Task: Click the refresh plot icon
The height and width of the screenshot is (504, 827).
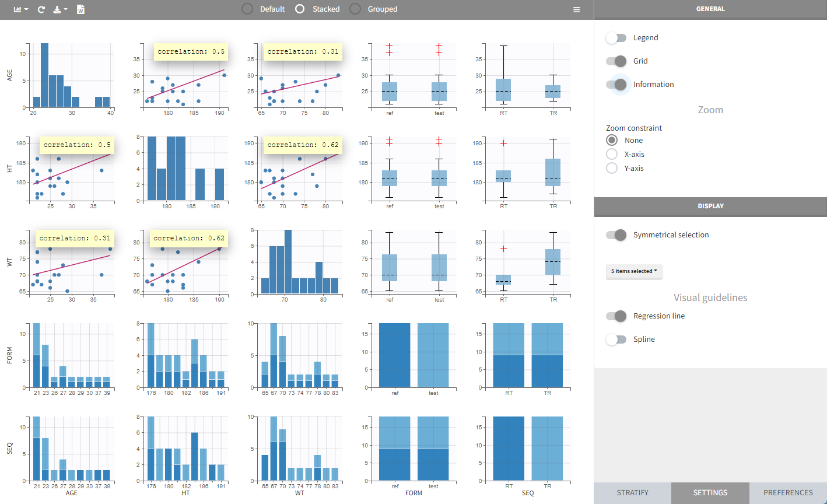Action: (x=41, y=9)
